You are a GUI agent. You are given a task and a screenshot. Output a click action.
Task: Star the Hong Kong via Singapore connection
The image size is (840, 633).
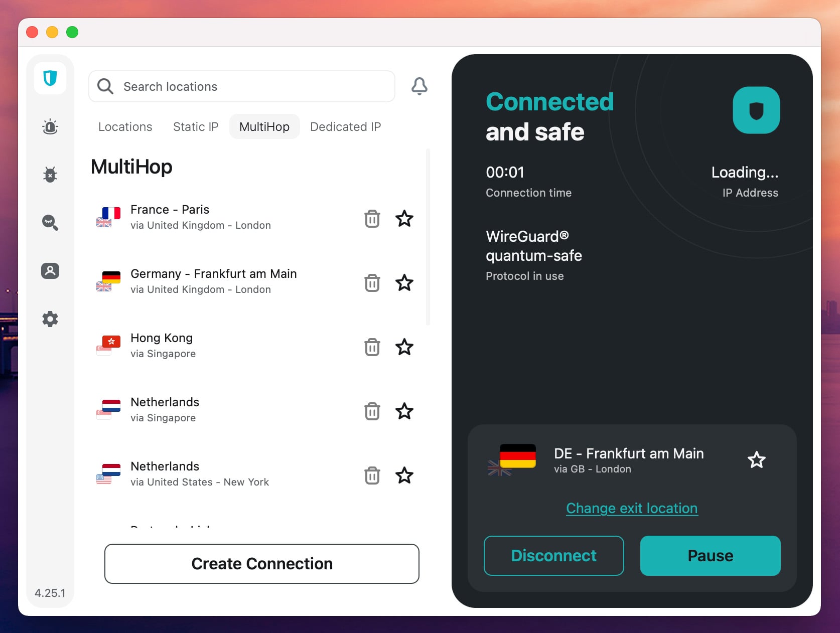pyautogui.click(x=404, y=347)
